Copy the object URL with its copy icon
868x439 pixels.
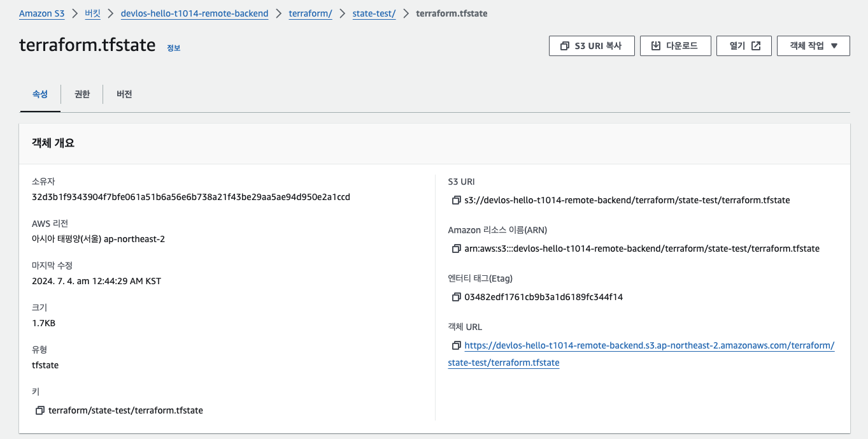[456, 345]
